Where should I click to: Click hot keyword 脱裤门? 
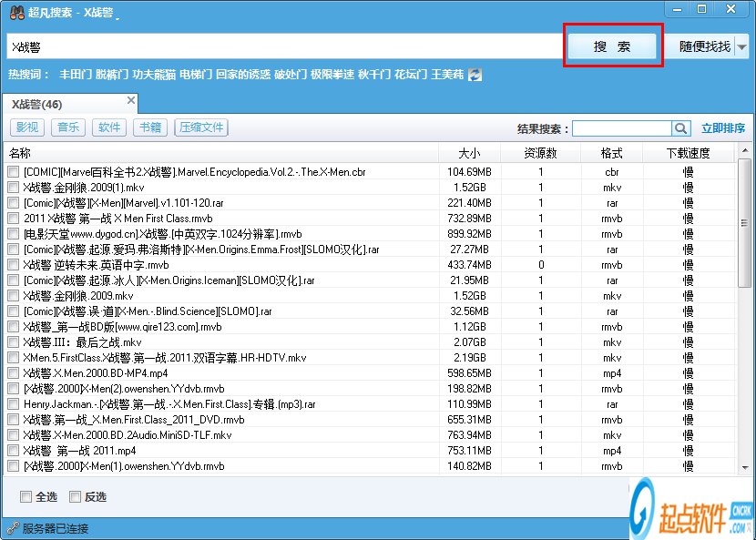pyautogui.click(x=112, y=75)
